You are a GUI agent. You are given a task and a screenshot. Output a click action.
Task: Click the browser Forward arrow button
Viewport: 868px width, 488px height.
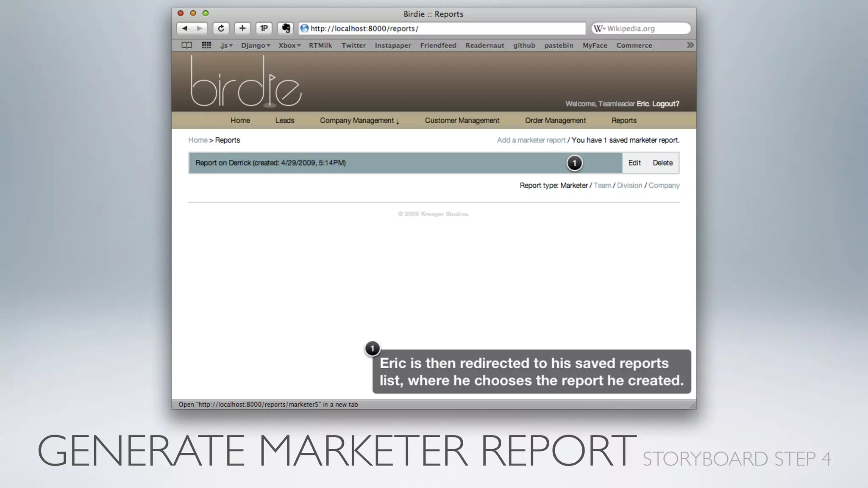pyautogui.click(x=200, y=28)
